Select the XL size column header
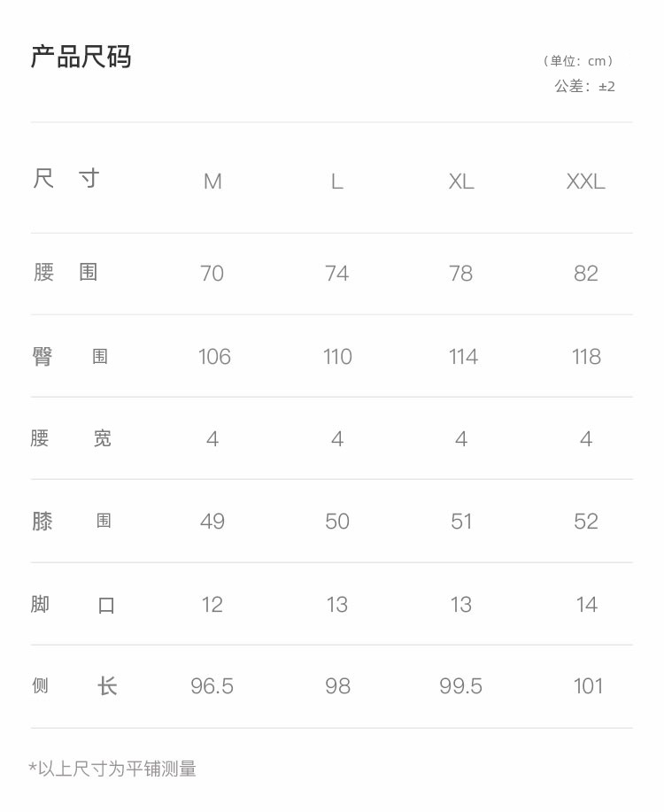The height and width of the screenshot is (812, 664). coord(461,182)
